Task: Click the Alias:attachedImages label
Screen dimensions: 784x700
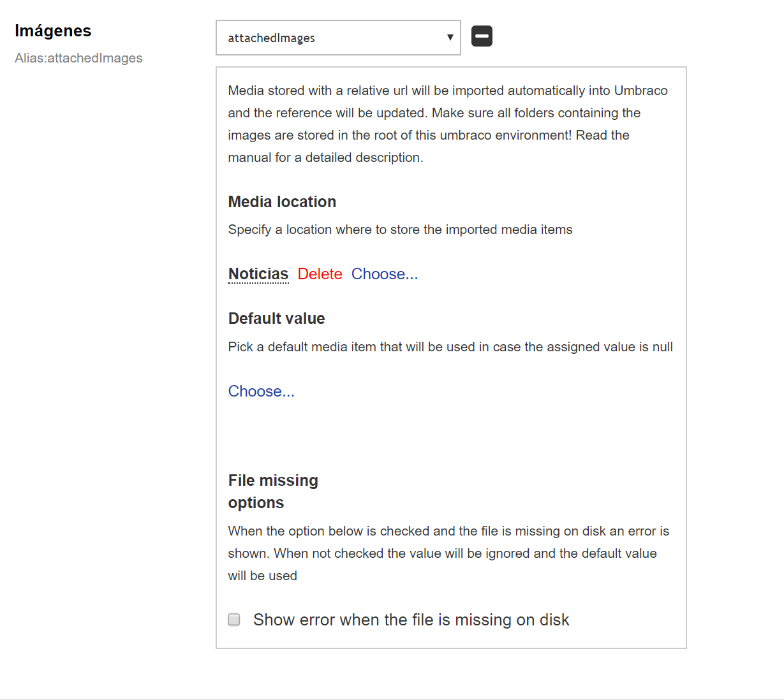Action: click(x=78, y=58)
